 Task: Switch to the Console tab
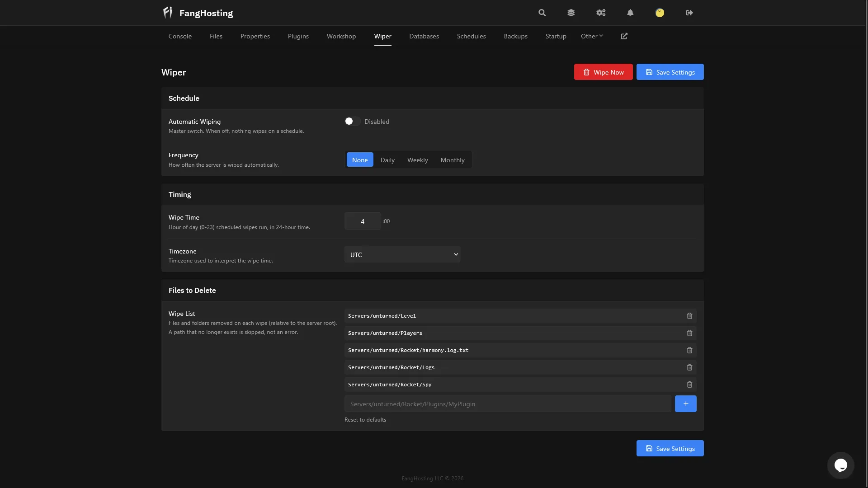[180, 36]
